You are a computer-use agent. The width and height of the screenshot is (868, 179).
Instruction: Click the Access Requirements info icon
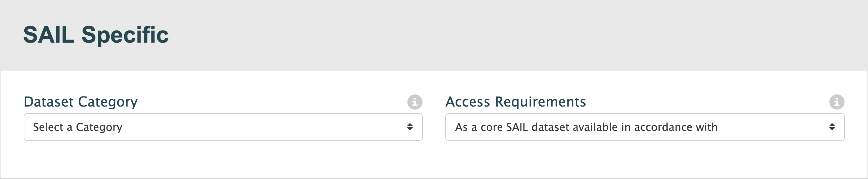tap(837, 102)
